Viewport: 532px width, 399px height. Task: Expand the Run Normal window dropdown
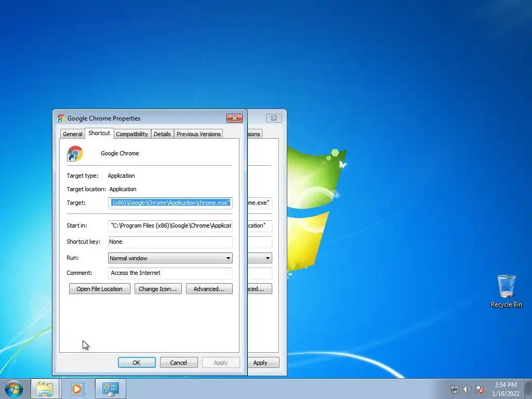pyautogui.click(x=170, y=258)
